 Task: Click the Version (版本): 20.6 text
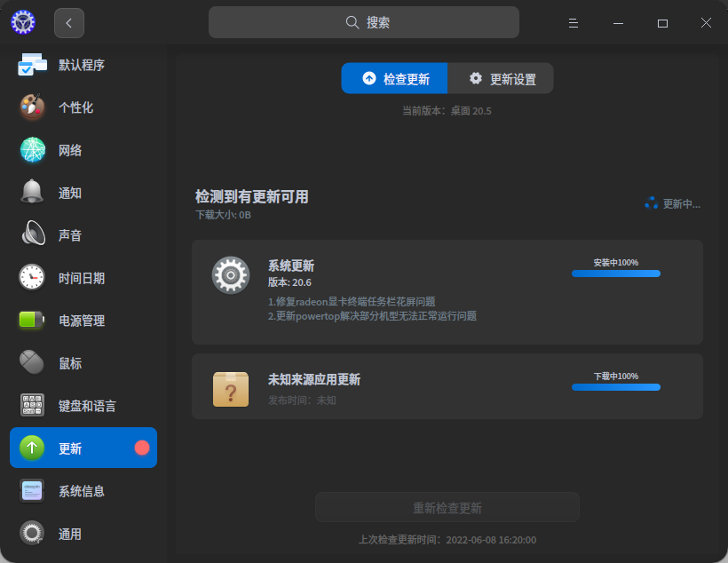click(x=289, y=282)
